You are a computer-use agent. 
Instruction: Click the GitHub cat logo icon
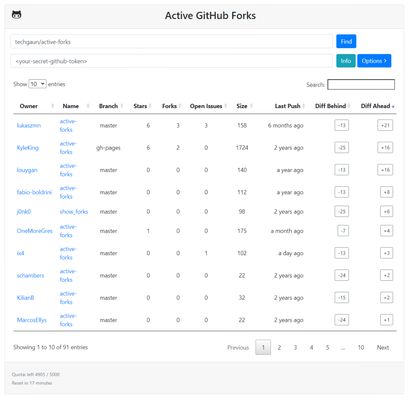click(17, 15)
